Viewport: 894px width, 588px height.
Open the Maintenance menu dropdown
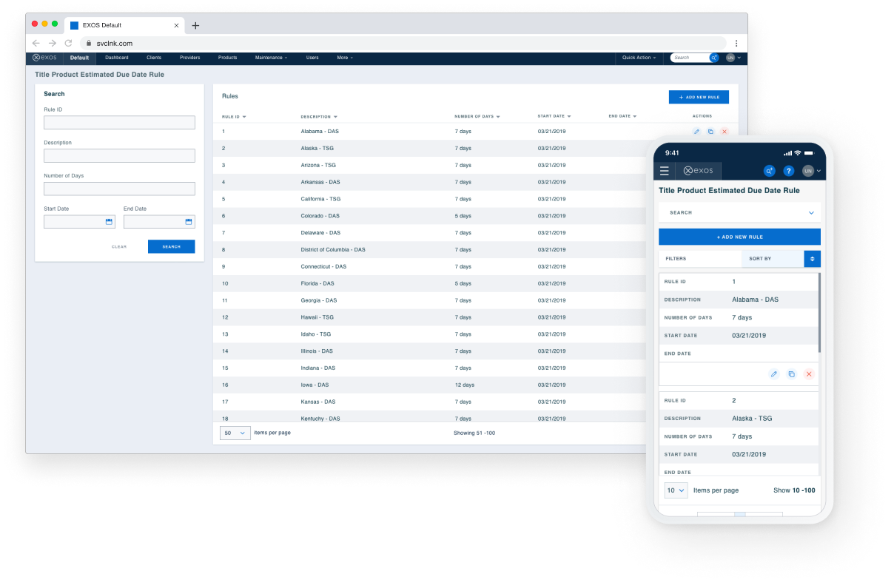271,58
